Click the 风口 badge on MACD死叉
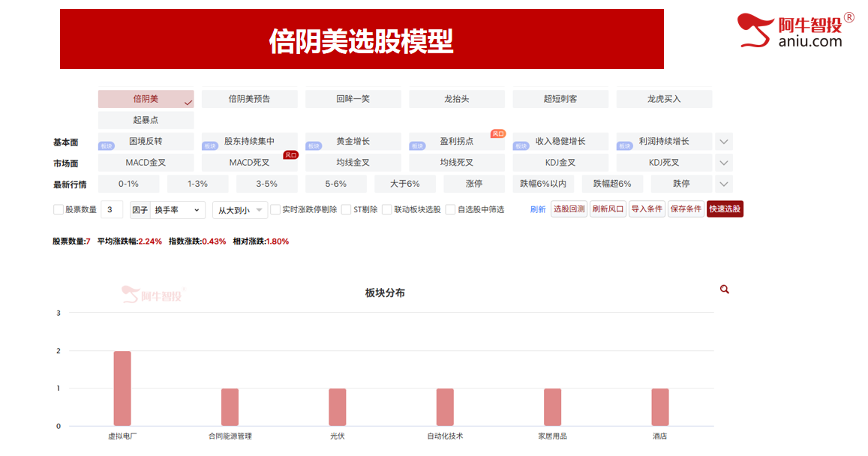The width and height of the screenshot is (868, 456). pos(290,155)
